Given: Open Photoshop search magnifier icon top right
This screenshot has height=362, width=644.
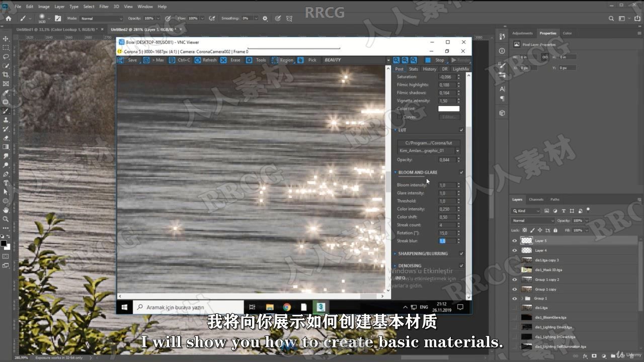Looking at the screenshot, I should pyautogui.click(x=611, y=18).
